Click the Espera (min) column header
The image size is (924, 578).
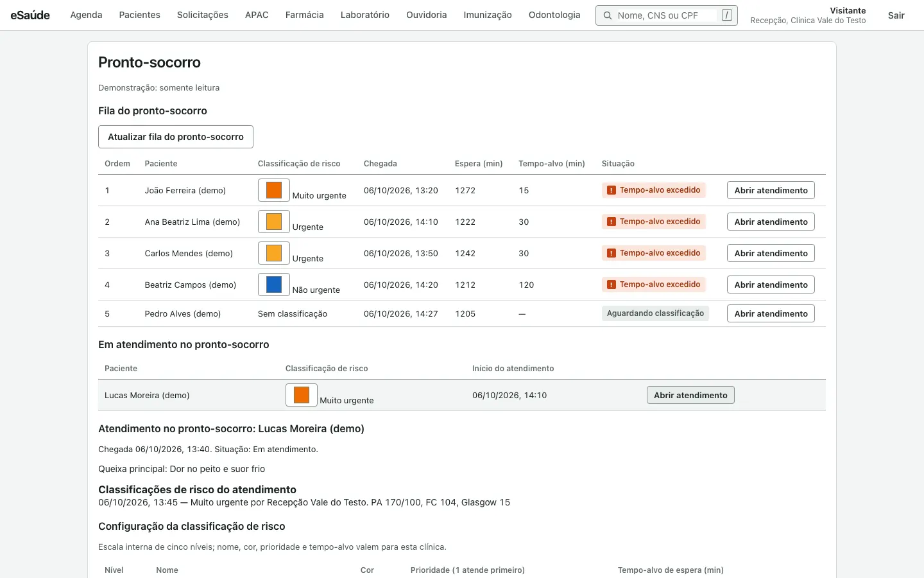(479, 164)
